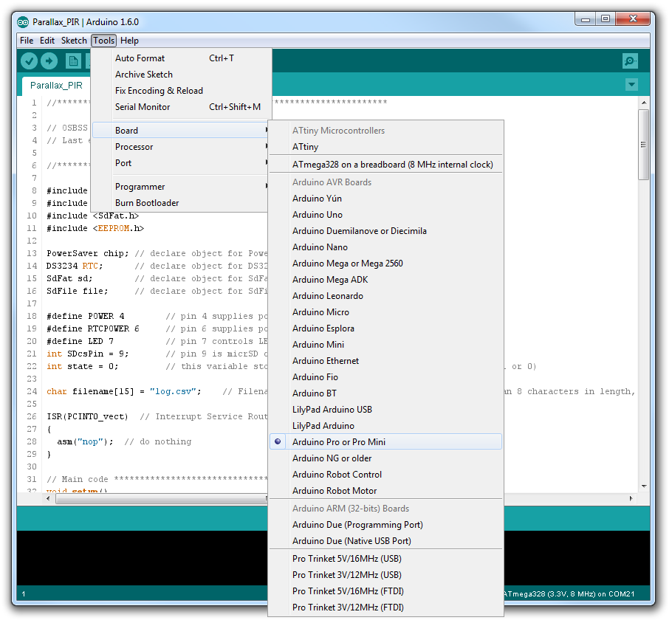Screen dimensions: 672x623
Task: Expand the Port submenu
Action: [182, 163]
